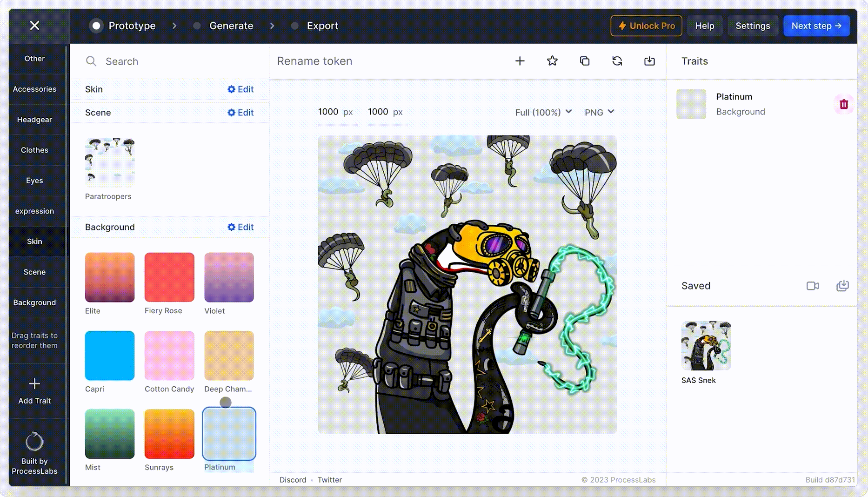Image resolution: width=868 pixels, height=497 pixels.
Task: Click the download-all icon in Saved section
Action: point(842,286)
